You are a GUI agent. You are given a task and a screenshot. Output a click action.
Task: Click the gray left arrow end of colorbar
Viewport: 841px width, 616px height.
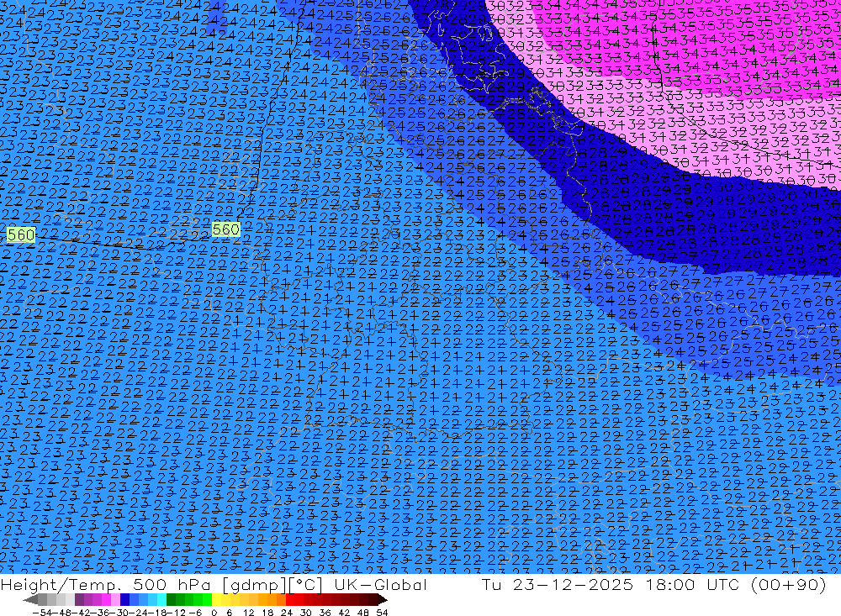coord(30,599)
